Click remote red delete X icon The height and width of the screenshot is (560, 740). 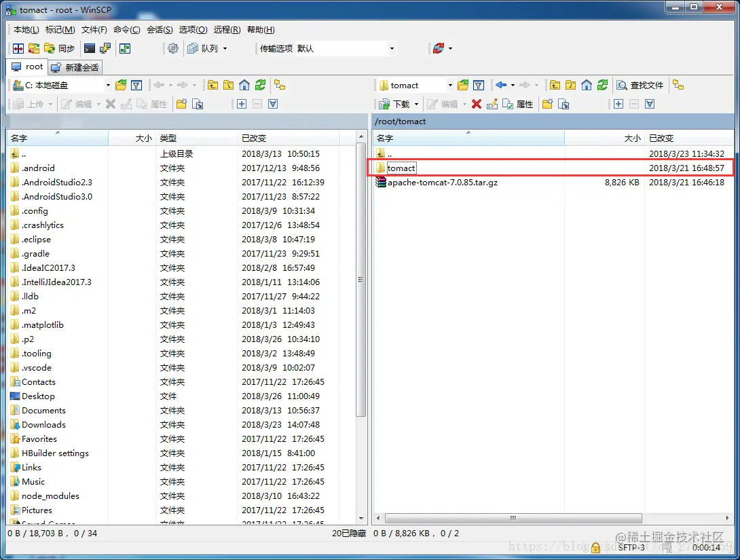477,104
